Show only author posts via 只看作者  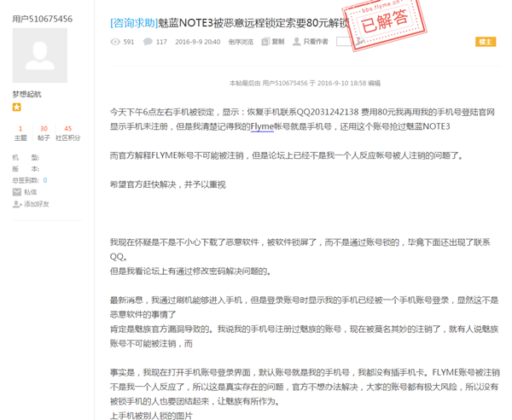tap(316, 42)
